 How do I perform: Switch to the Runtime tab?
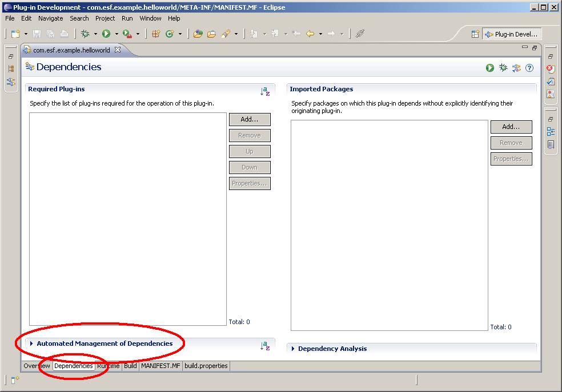pyautogui.click(x=109, y=366)
